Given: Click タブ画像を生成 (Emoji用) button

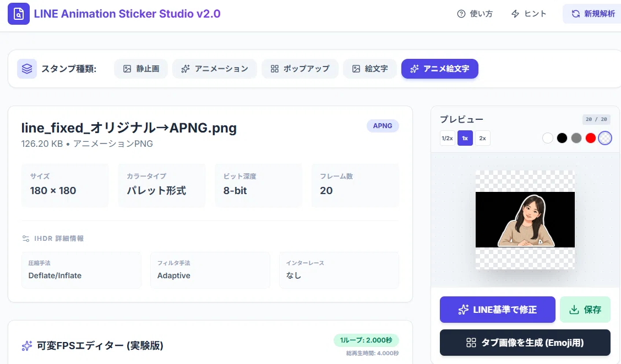Looking at the screenshot, I should pos(525,343).
